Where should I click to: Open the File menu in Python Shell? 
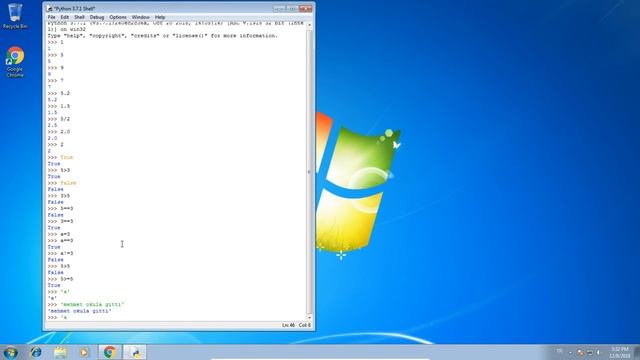pos(51,17)
